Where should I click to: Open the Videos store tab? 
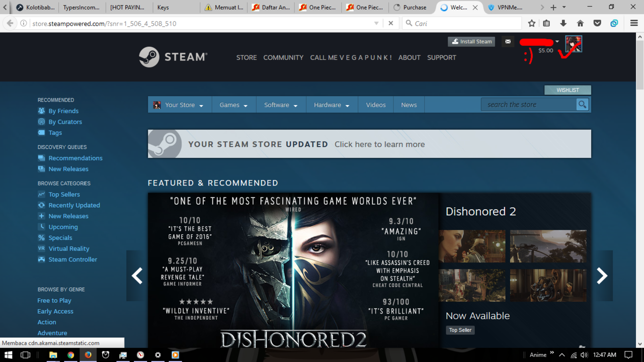376,105
